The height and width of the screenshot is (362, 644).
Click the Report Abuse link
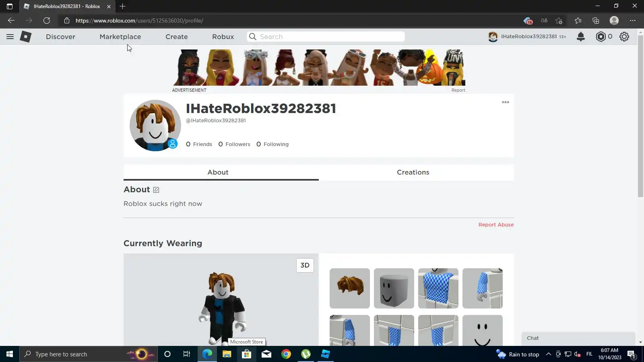[496, 225]
